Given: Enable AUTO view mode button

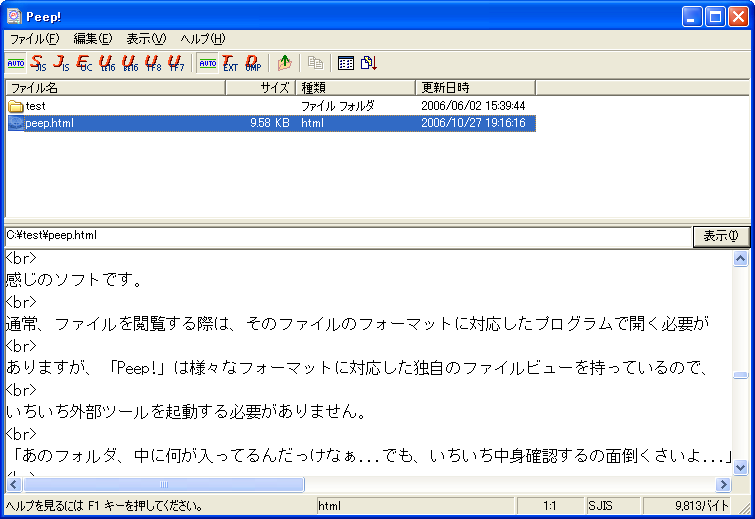Looking at the screenshot, I should click(208, 63).
